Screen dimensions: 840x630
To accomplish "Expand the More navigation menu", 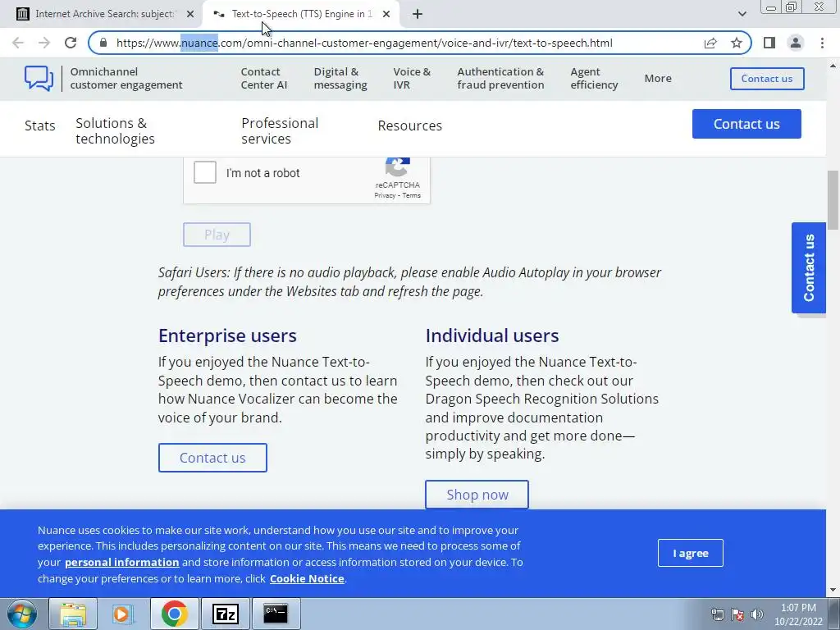I will 658,78.
